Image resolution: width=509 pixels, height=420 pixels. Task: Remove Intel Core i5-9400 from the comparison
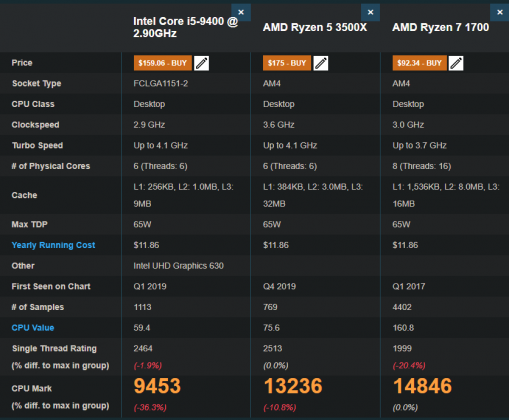pos(241,12)
